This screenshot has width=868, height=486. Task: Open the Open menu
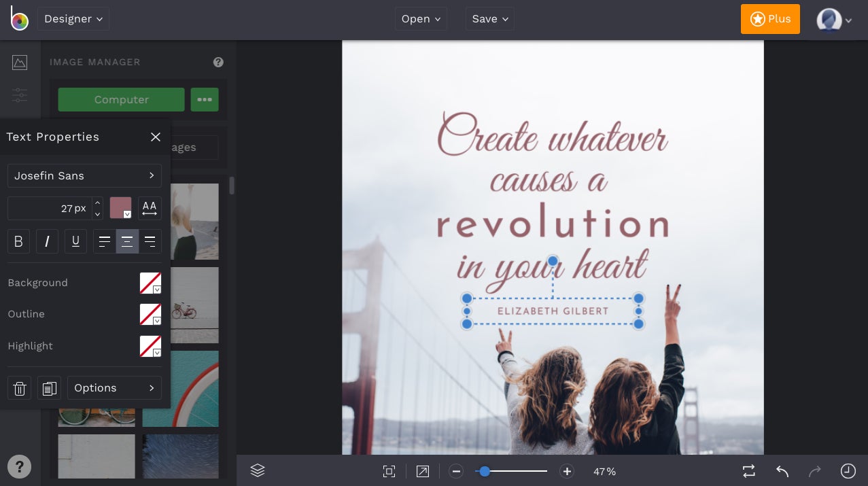tap(421, 19)
